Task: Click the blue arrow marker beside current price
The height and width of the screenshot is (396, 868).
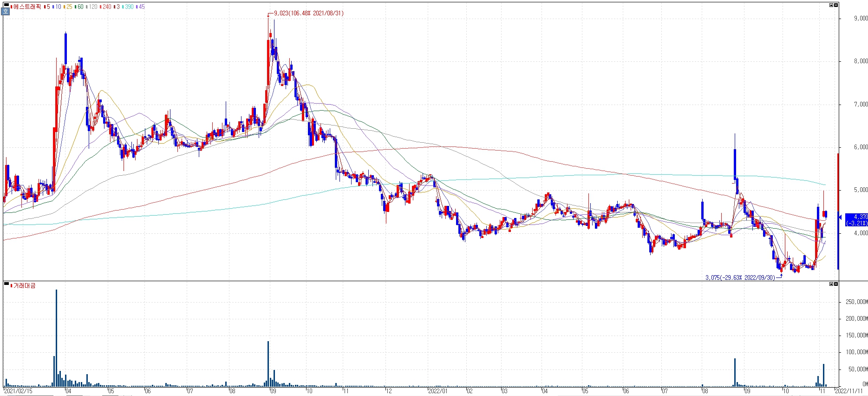Action: [x=840, y=217]
